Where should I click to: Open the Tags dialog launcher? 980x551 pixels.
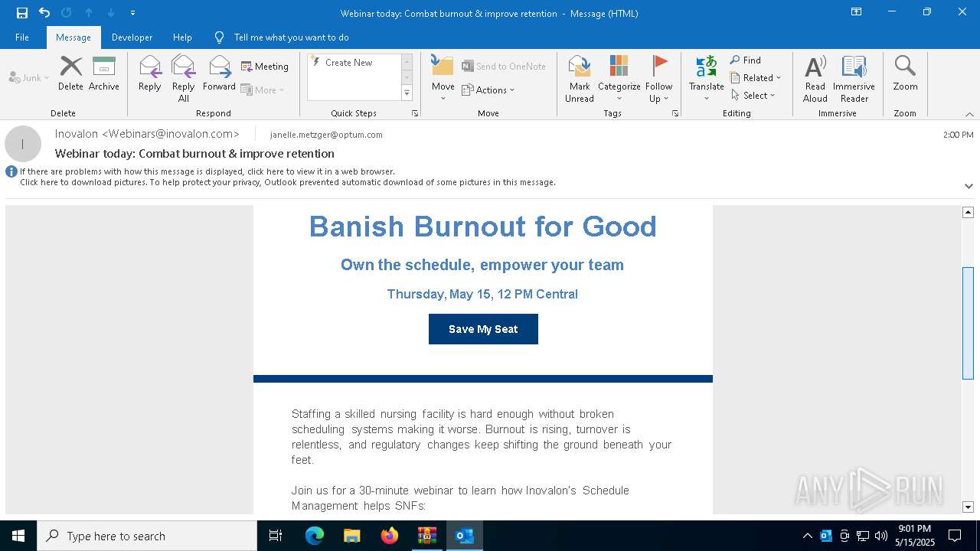click(675, 113)
